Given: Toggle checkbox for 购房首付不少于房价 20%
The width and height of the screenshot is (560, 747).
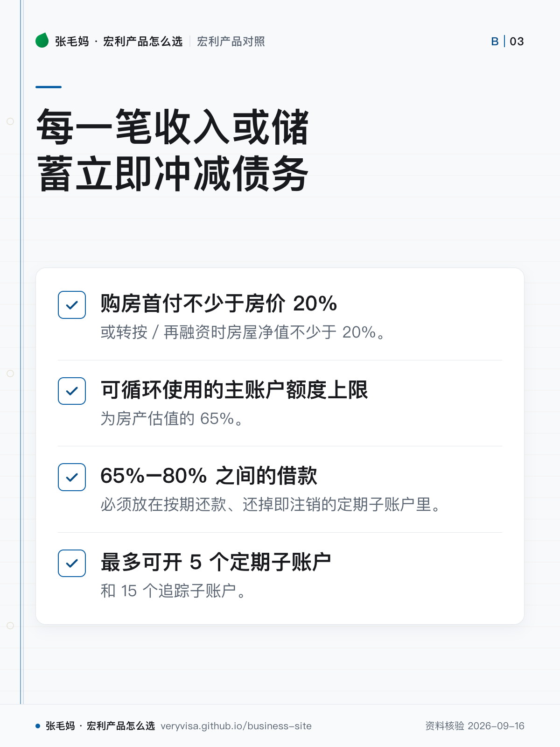Looking at the screenshot, I should click(72, 305).
